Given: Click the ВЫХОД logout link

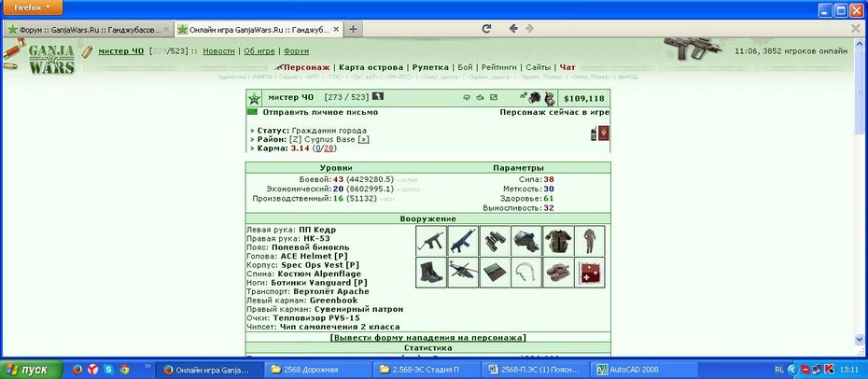Looking at the screenshot, I should pos(627,77).
